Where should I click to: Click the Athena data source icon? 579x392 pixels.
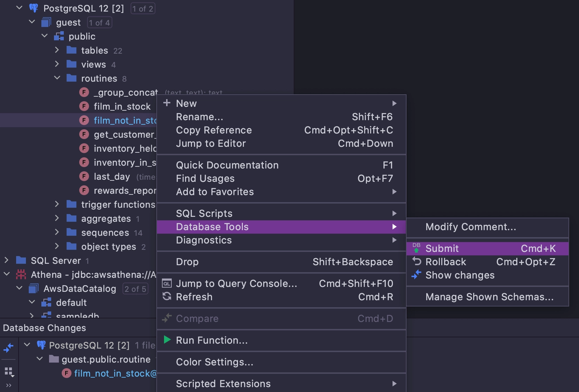(21, 274)
